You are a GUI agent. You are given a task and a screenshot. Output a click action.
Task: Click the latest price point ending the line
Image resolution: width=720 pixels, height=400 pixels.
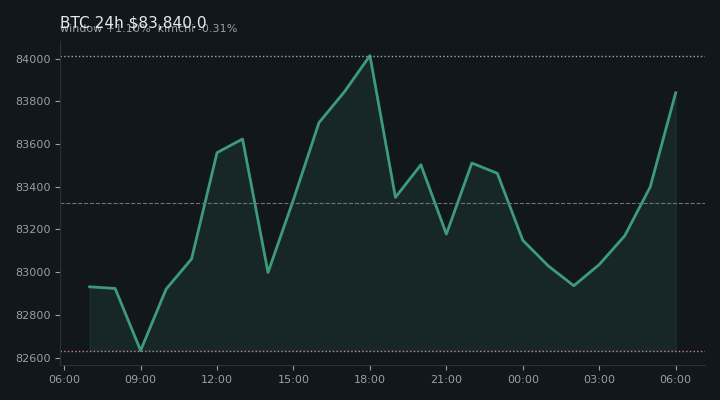point(675,93)
